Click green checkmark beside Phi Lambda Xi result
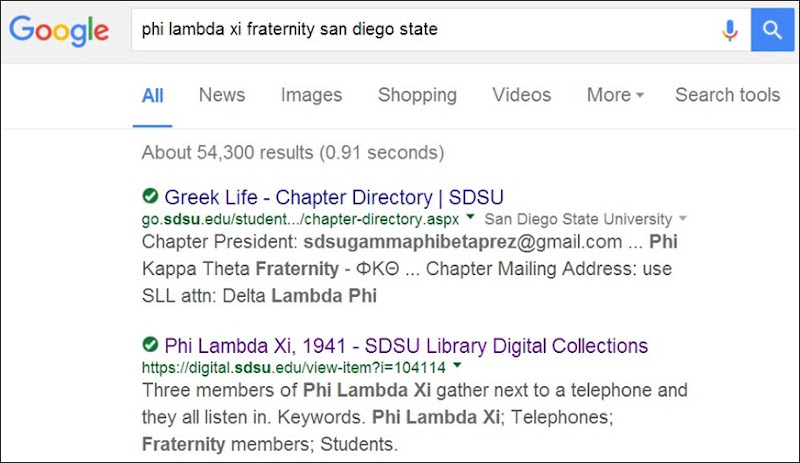The image size is (800, 463). pos(150,345)
